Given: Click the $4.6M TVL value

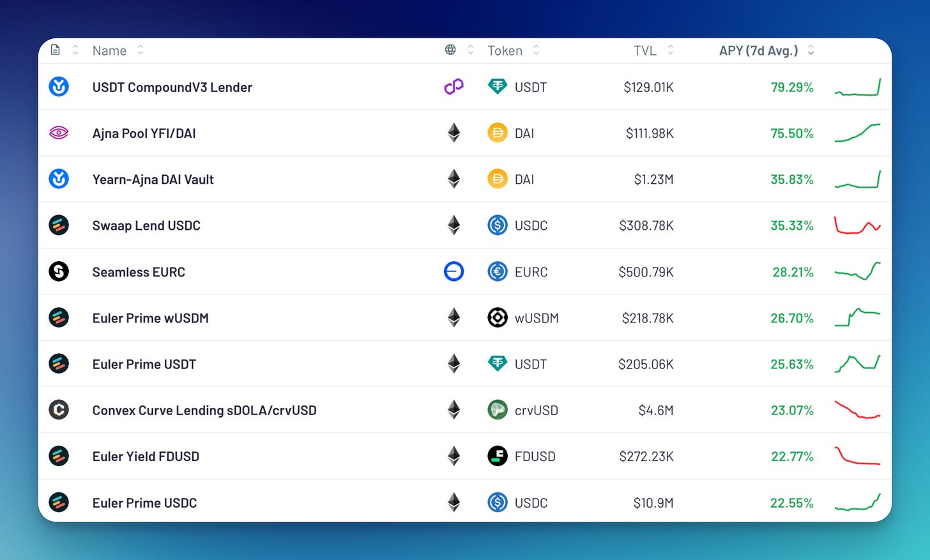Looking at the screenshot, I should [656, 410].
